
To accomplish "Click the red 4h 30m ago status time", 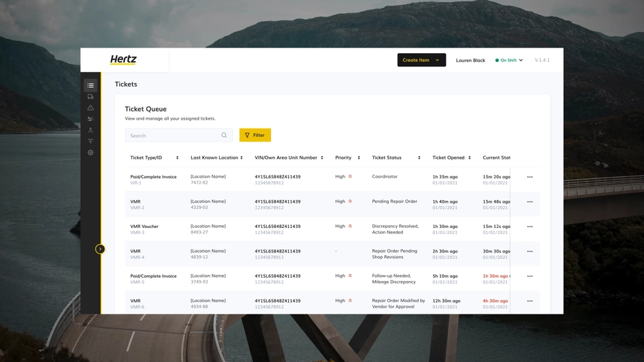I will (x=496, y=301).
